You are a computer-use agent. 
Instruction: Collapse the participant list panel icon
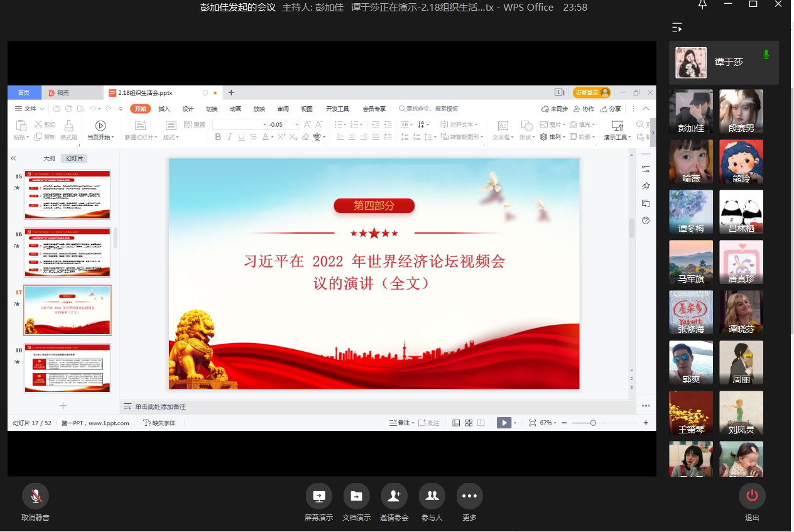coord(677,28)
